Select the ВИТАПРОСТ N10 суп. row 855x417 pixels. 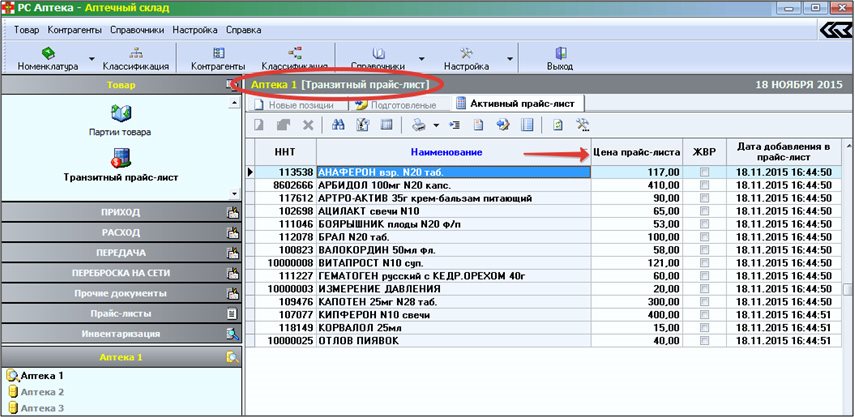(543, 263)
